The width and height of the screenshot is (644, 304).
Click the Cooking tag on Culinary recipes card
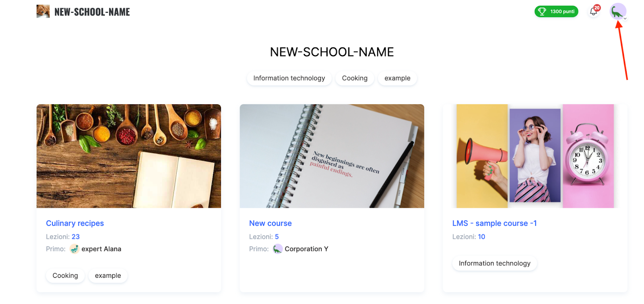tap(65, 275)
